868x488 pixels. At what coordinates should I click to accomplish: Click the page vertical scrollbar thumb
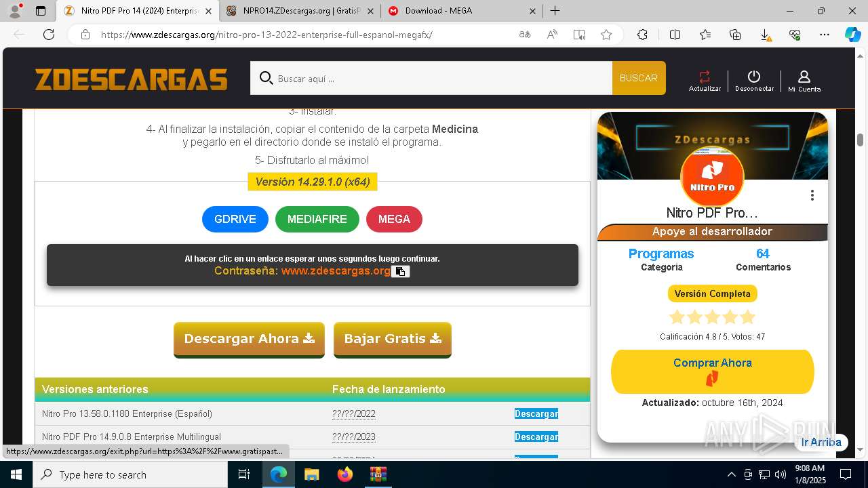(x=860, y=140)
